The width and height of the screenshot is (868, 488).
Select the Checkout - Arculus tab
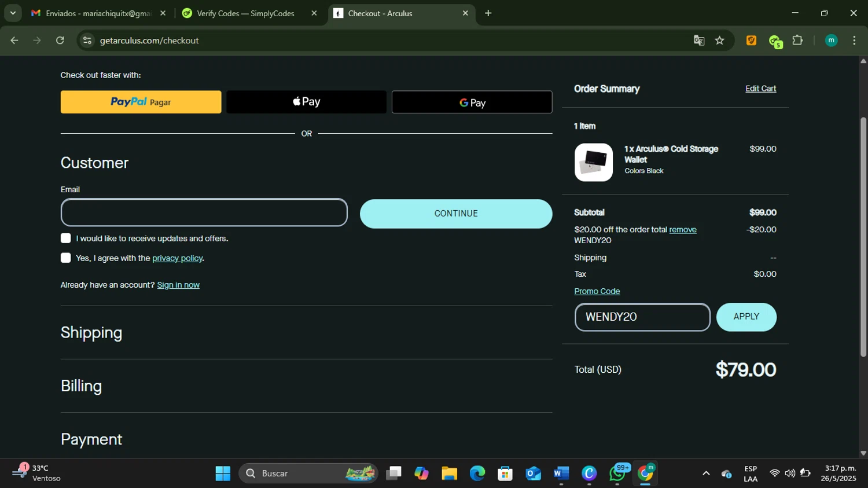pyautogui.click(x=402, y=13)
